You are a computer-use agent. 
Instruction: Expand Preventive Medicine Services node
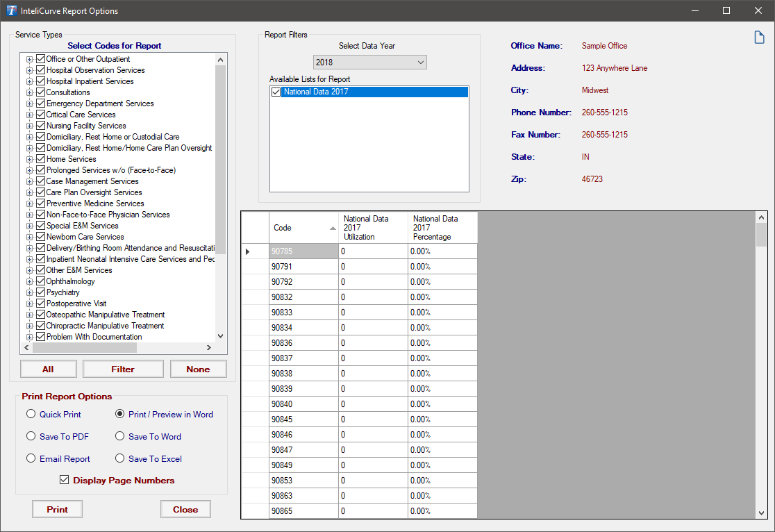(x=30, y=203)
